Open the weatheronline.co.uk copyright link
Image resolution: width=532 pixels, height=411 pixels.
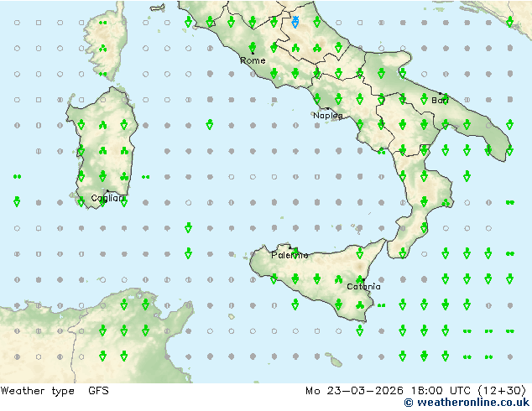coord(467,403)
